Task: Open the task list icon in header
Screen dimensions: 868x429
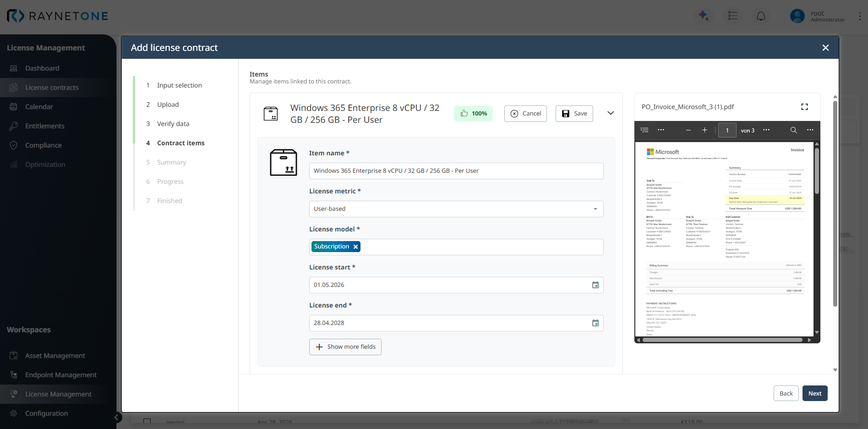Action: 732,16
